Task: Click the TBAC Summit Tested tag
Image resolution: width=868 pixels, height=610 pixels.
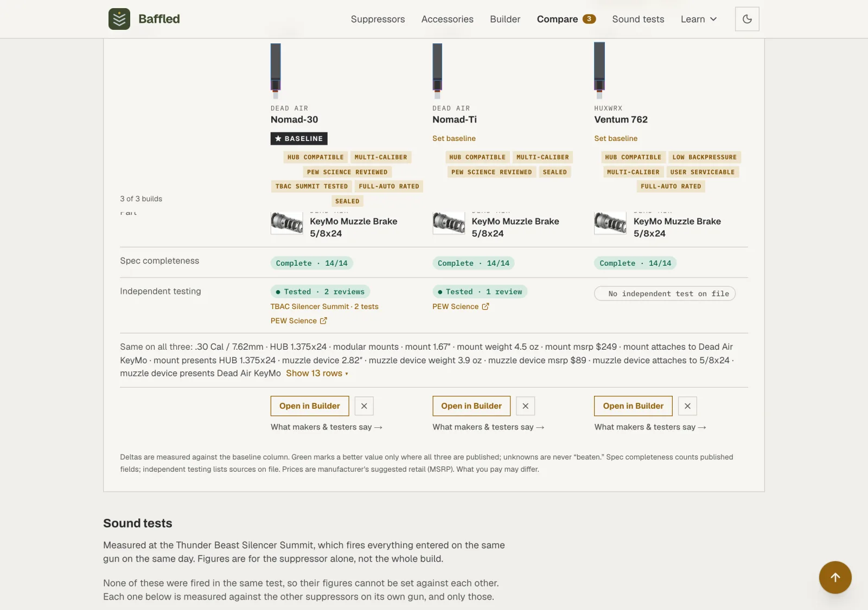Action: (311, 186)
